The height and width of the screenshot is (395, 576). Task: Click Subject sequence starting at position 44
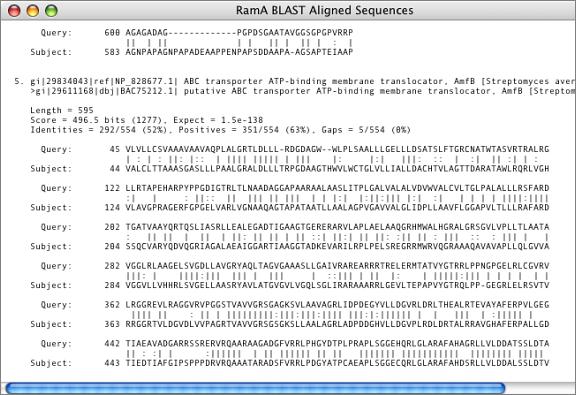(337, 169)
